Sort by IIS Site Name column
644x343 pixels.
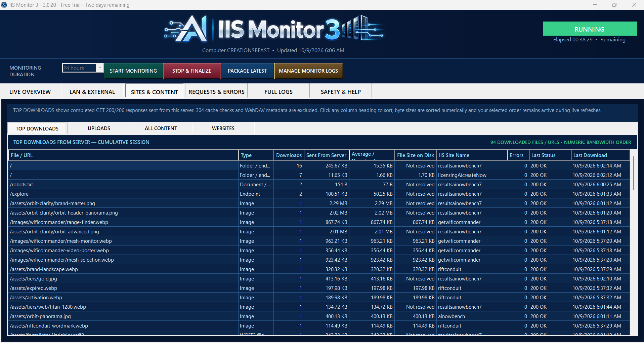point(472,155)
